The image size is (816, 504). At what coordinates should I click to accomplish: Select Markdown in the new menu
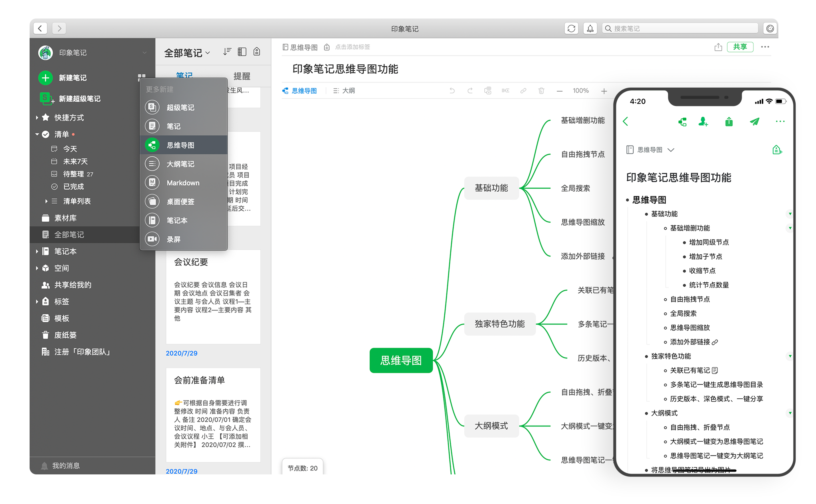[184, 182]
